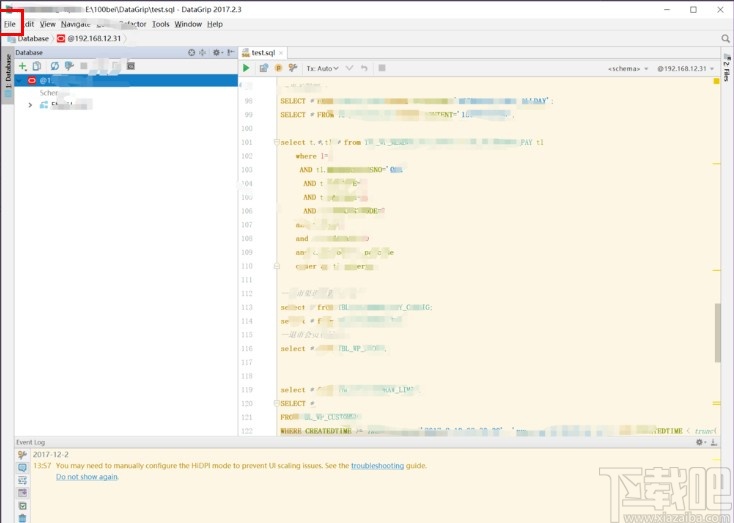
Task: Open the Database panel gear settings
Action: [x=217, y=52]
